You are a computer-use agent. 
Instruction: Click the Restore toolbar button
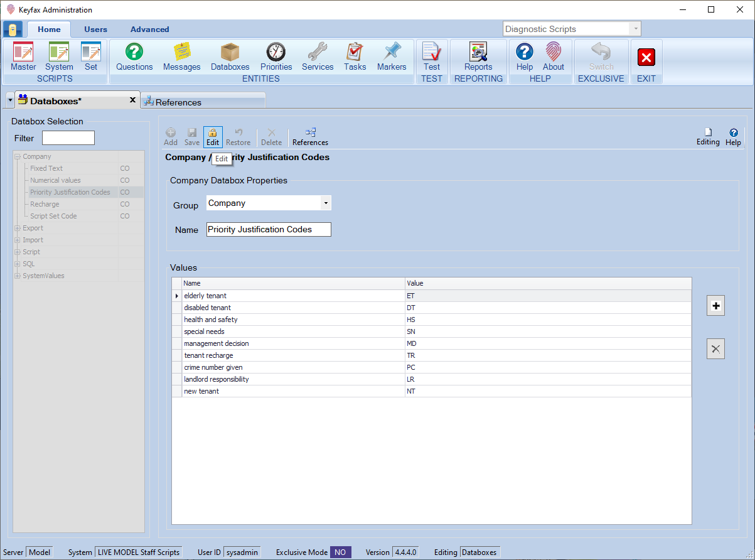(238, 137)
